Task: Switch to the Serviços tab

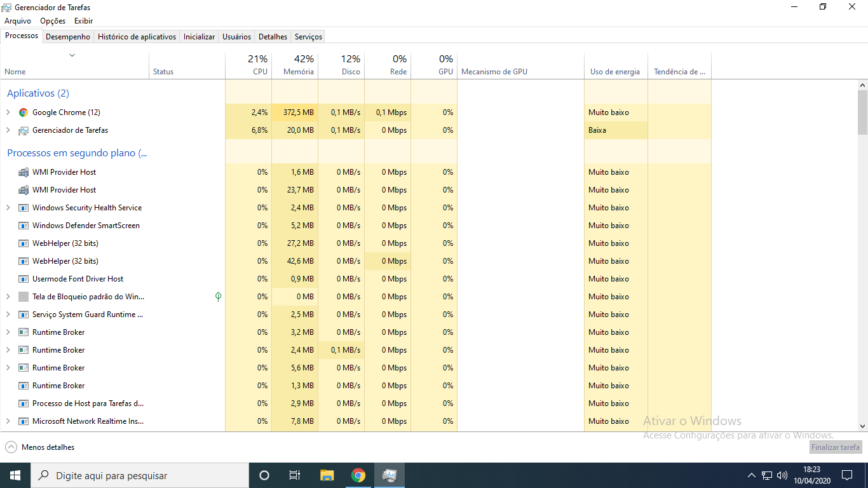Action: [x=308, y=37]
